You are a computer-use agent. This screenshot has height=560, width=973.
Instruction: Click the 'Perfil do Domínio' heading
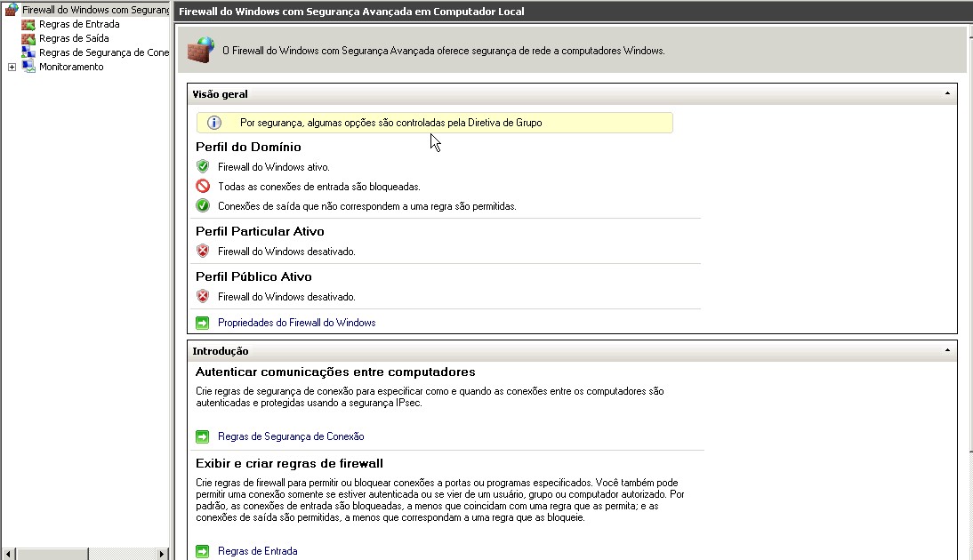click(x=248, y=147)
